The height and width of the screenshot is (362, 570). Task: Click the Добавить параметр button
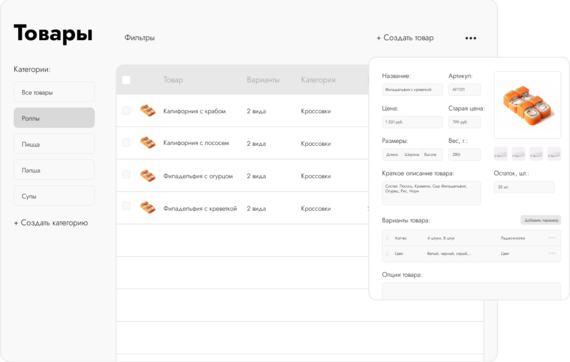[x=541, y=220]
